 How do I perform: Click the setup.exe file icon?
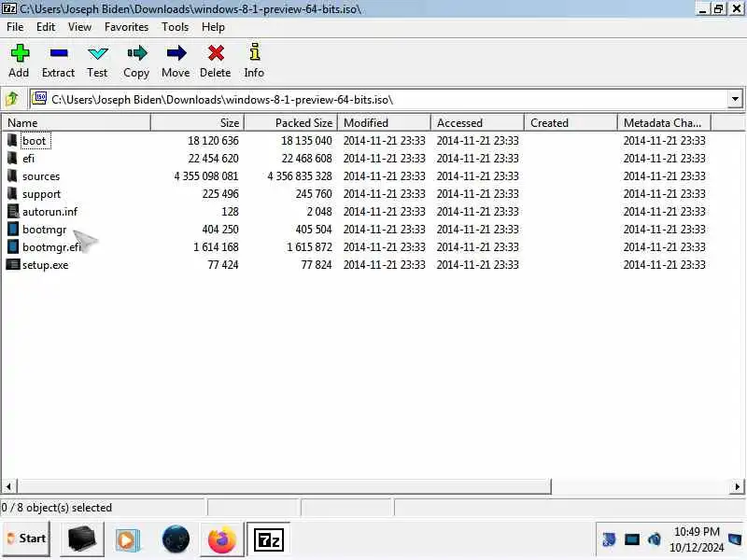13,264
